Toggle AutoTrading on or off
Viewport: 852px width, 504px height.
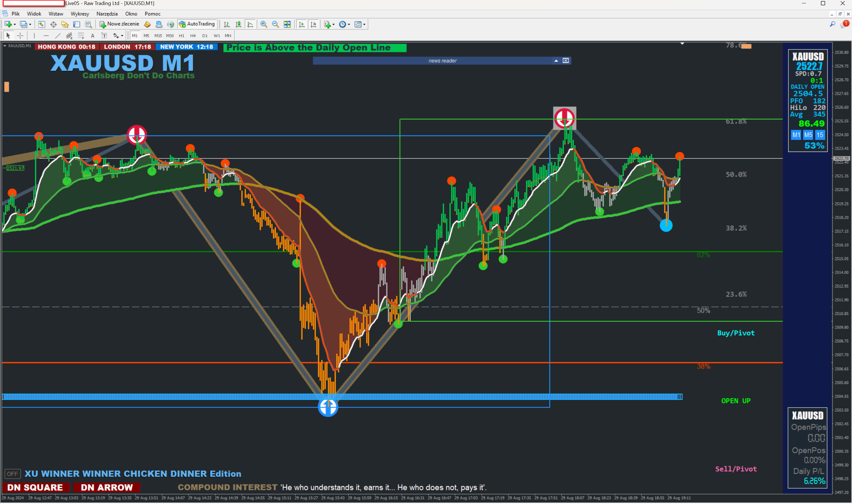pyautogui.click(x=197, y=24)
